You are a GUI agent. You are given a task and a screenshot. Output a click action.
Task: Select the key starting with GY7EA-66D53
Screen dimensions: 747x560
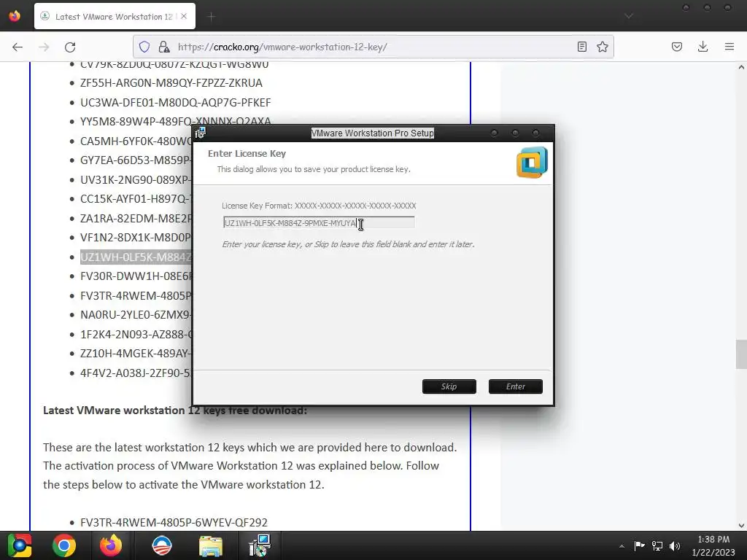(136, 160)
